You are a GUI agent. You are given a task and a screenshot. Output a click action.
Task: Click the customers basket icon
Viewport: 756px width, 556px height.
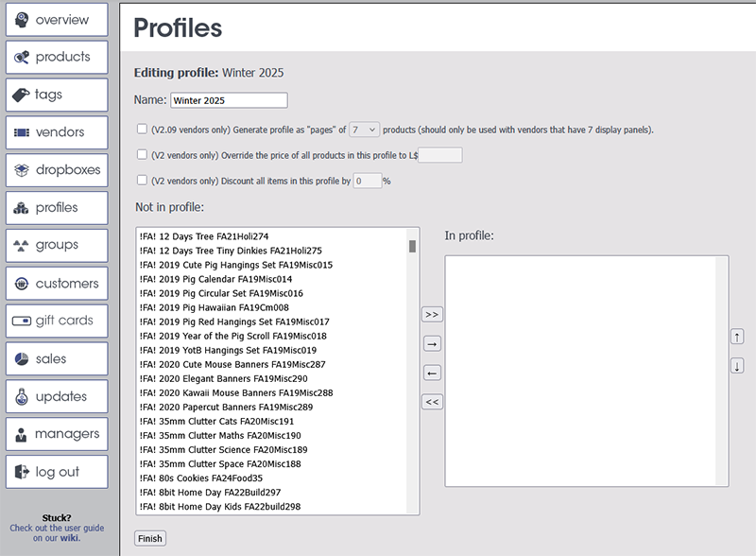coord(22,283)
